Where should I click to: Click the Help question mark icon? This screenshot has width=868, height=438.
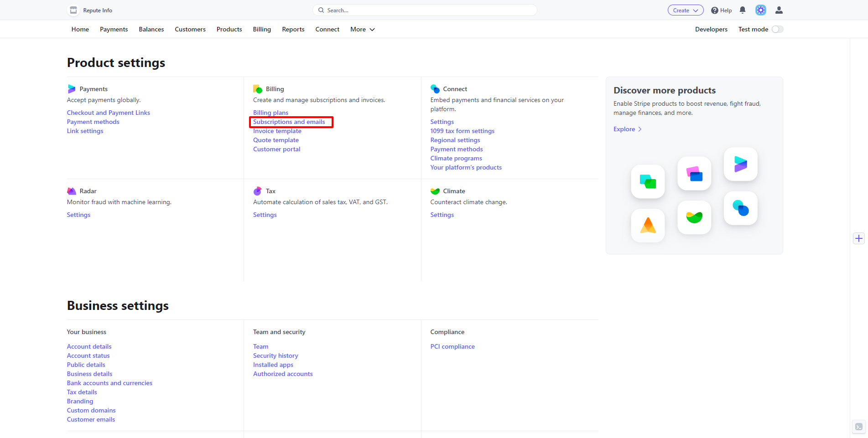click(x=715, y=10)
